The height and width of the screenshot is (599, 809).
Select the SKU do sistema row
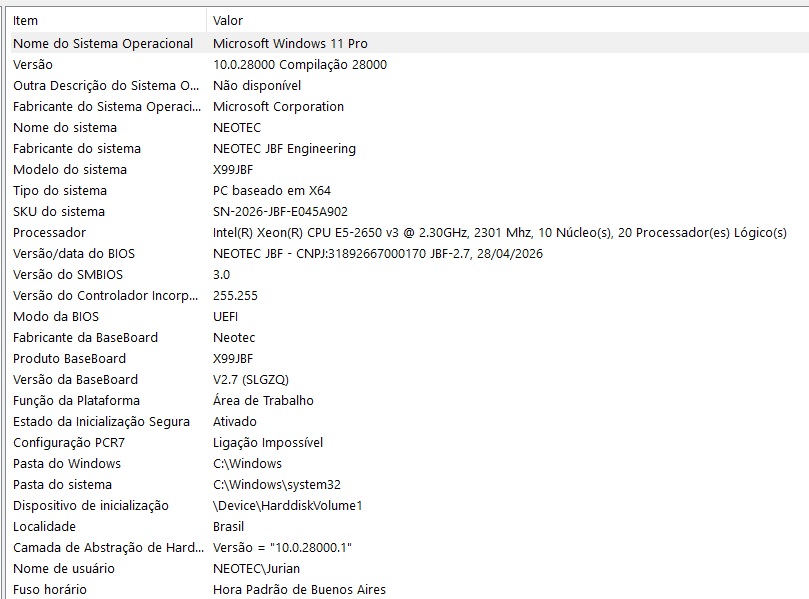click(59, 212)
